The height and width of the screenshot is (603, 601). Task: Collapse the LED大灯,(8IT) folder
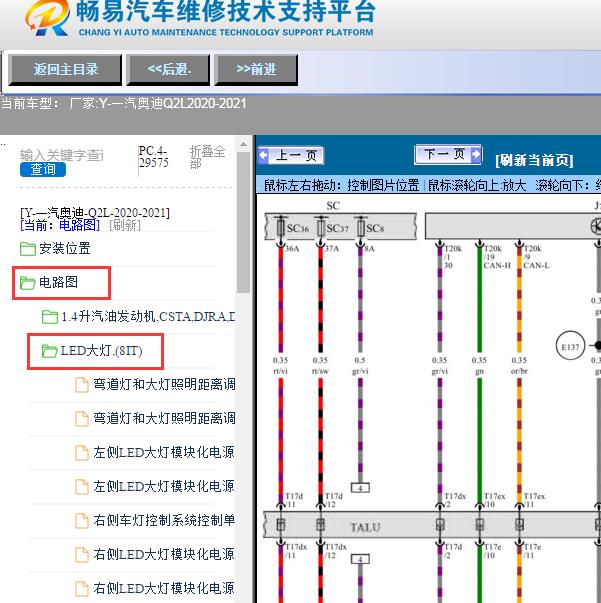(102, 351)
